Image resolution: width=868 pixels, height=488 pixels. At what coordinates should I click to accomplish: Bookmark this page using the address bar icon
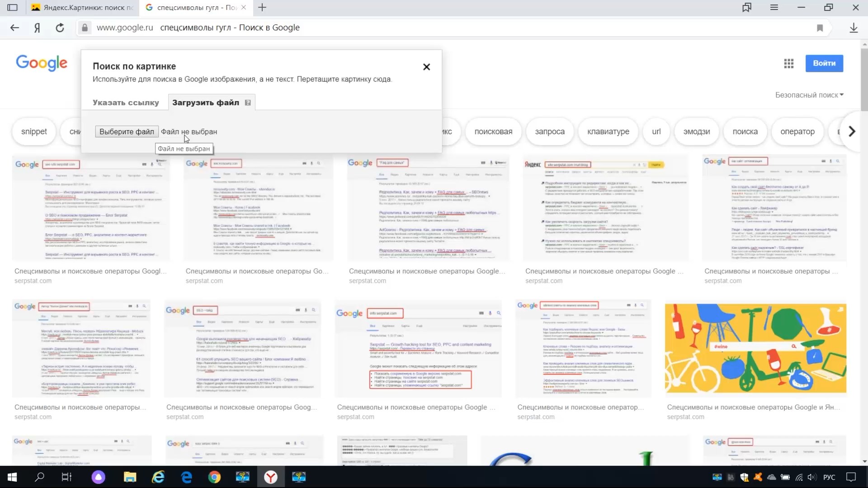[820, 28]
